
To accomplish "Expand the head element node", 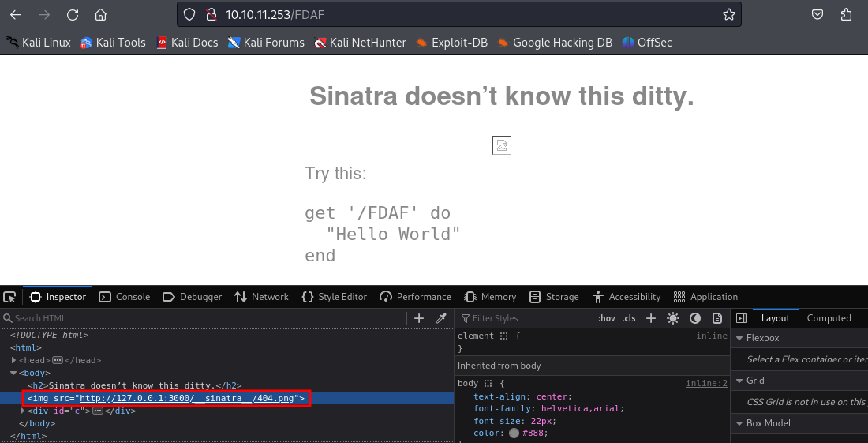I will (14, 360).
